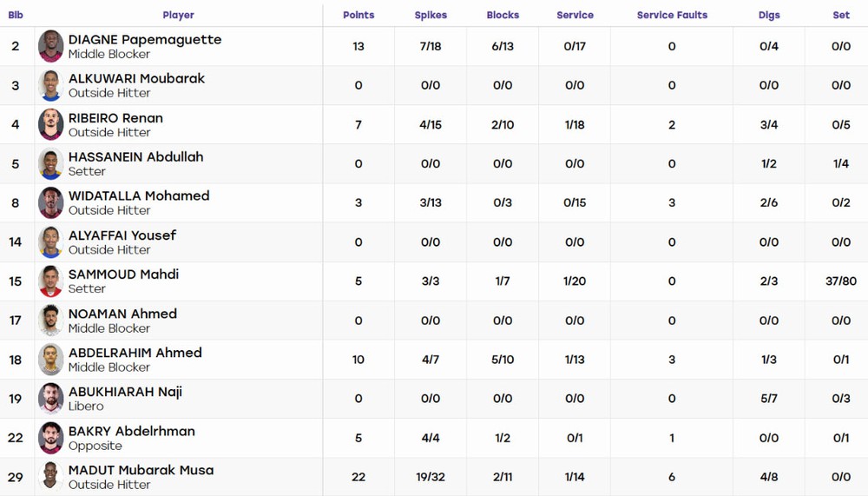The width and height of the screenshot is (868, 496).
Task: Click DIAGNE Papemaguette's player photo
Action: coord(50,46)
